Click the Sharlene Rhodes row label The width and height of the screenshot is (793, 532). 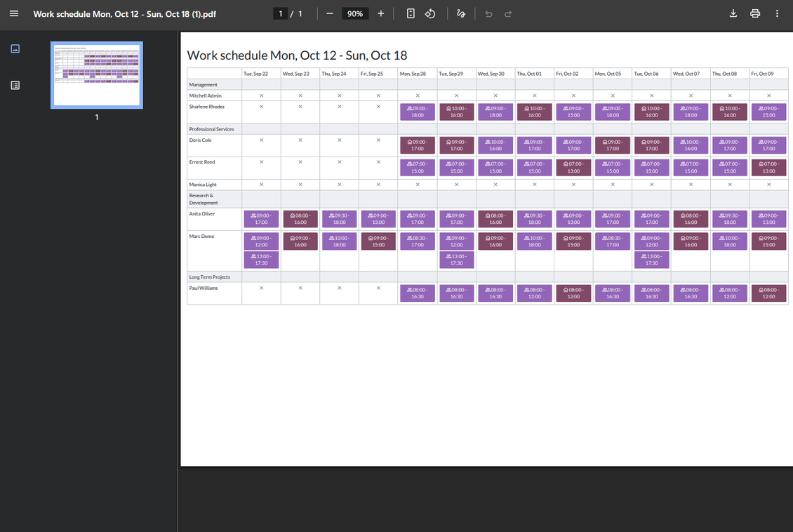tap(207, 107)
